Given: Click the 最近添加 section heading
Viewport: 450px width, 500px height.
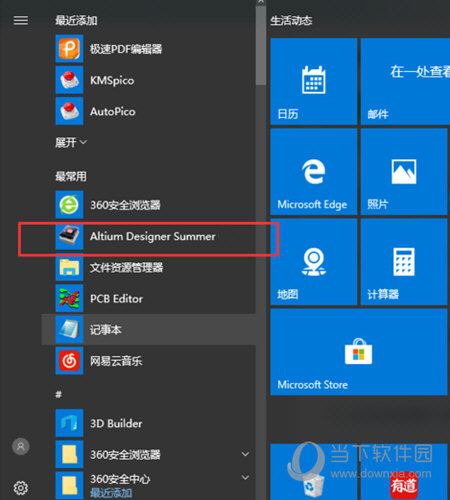Looking at the screenshot, I should coord(76,21).
